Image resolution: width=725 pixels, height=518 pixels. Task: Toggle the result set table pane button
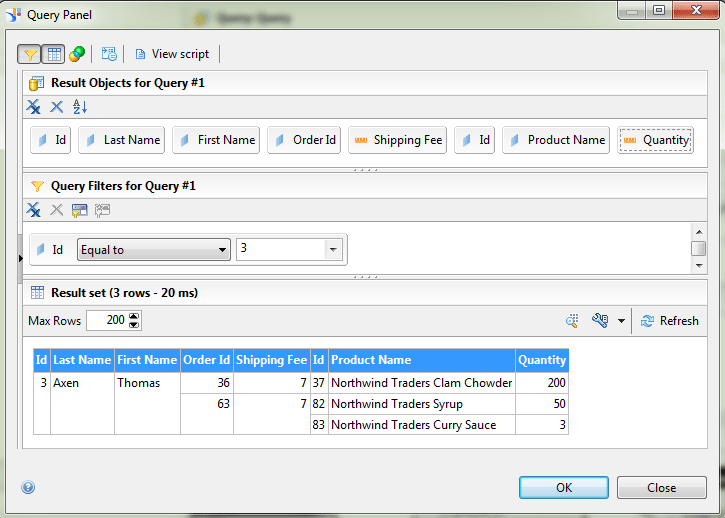[x=53, y=54]
